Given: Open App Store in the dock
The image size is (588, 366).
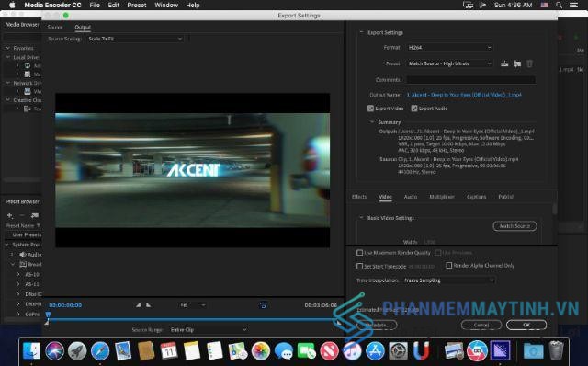Looking at the screenshot, I should click(375, 351).
